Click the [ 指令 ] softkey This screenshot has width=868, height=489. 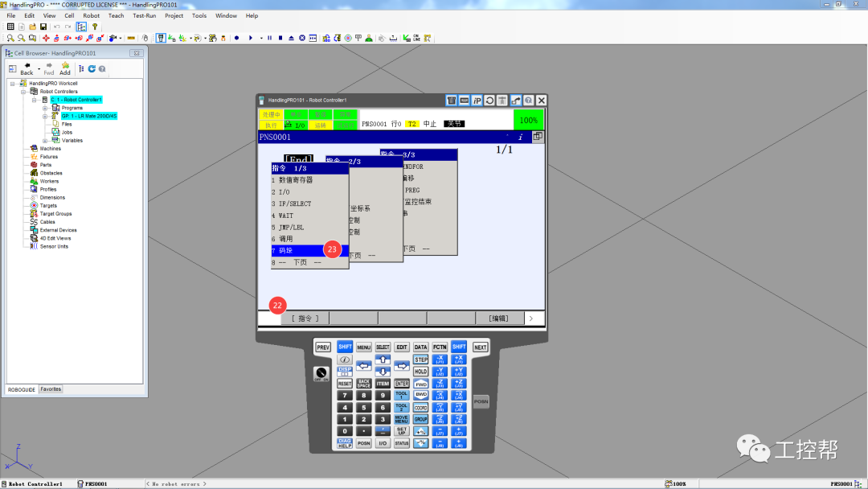[x=305, y=318]
